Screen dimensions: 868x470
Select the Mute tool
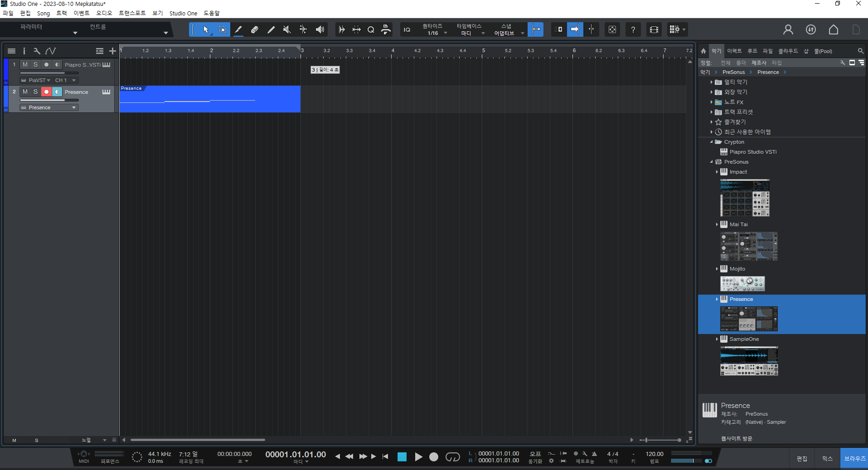(287, 29)
